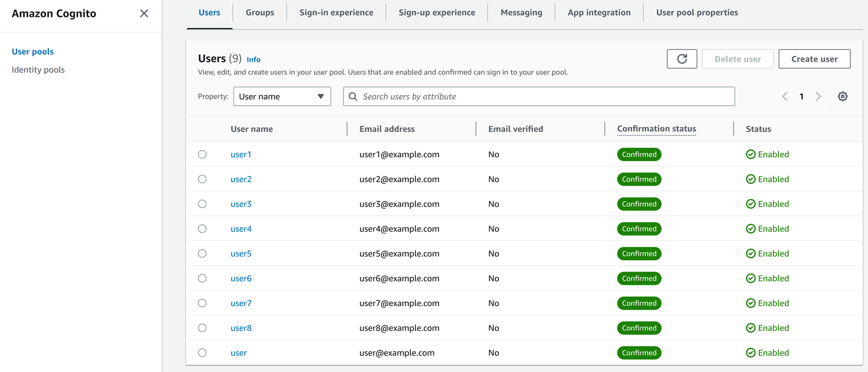Select the user1 radio button

[202, 154]
